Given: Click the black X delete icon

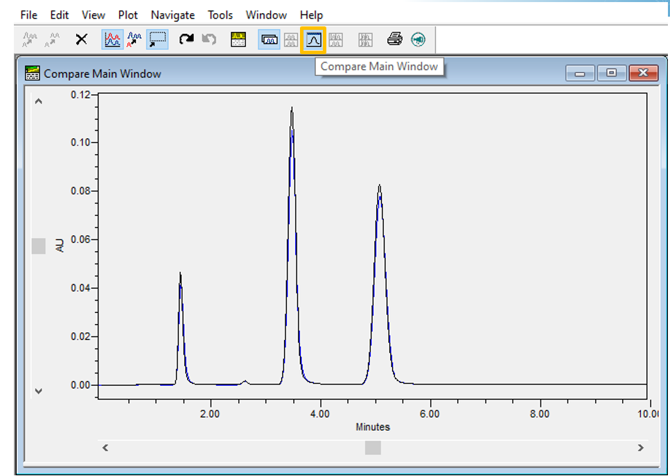Looking at the screenshot, I should pyautogui.click(x=81, y=40).
